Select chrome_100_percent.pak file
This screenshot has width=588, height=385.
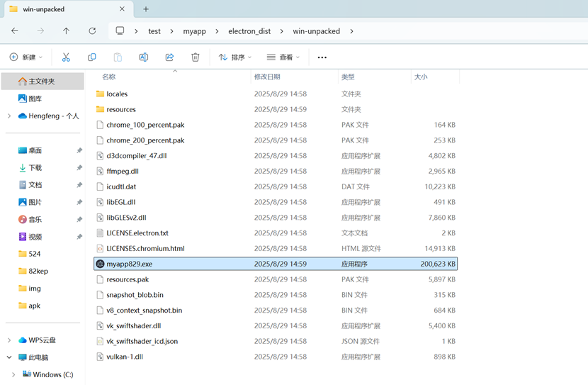276,125
